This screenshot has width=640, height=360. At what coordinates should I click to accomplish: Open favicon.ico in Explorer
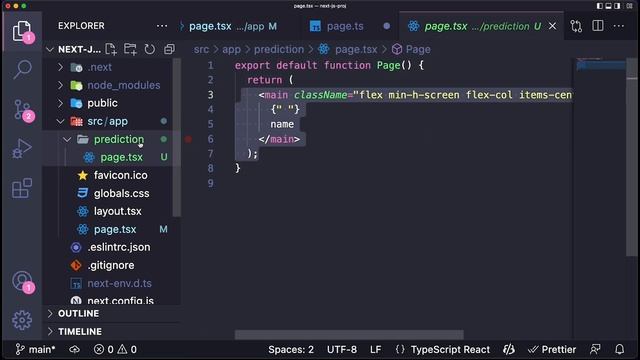pos(121,175)
